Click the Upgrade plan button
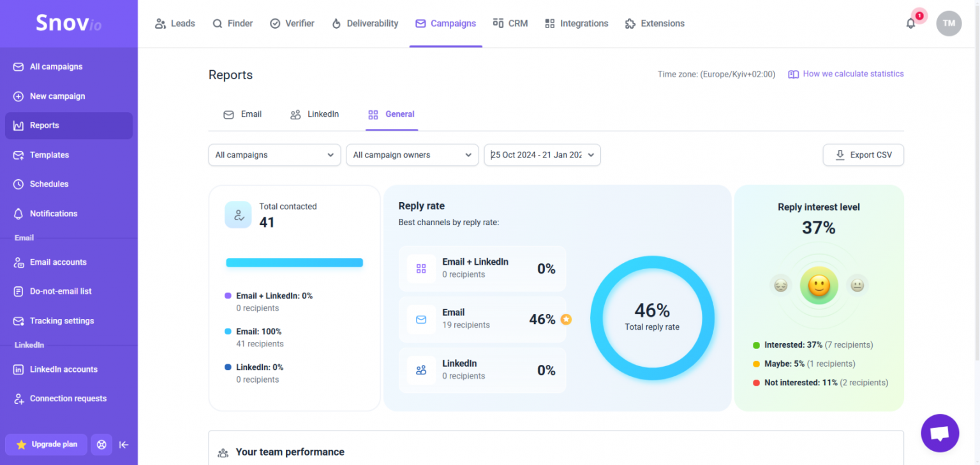The width and height of the screenshot is (980, 465). pyautogui.click(x=47, y=445)
